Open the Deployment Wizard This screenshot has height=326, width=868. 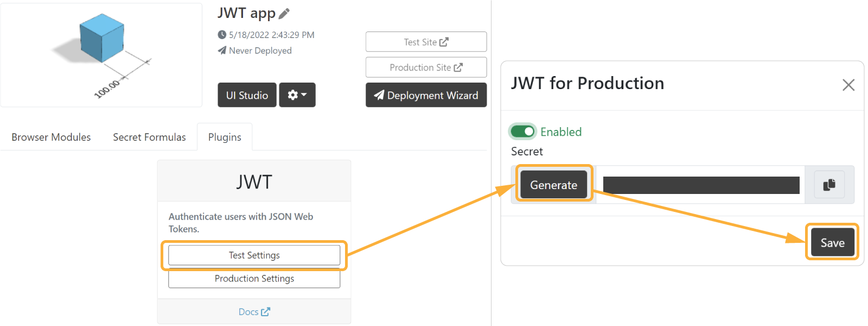click(x=426, y=95)
